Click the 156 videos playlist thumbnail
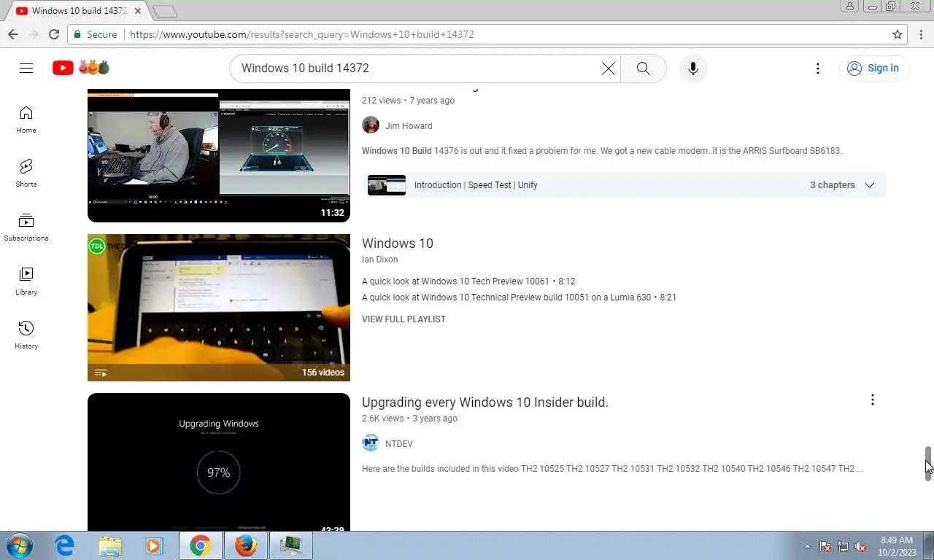The width and height of the screenshot is (934, 560). tap(219, 308)
